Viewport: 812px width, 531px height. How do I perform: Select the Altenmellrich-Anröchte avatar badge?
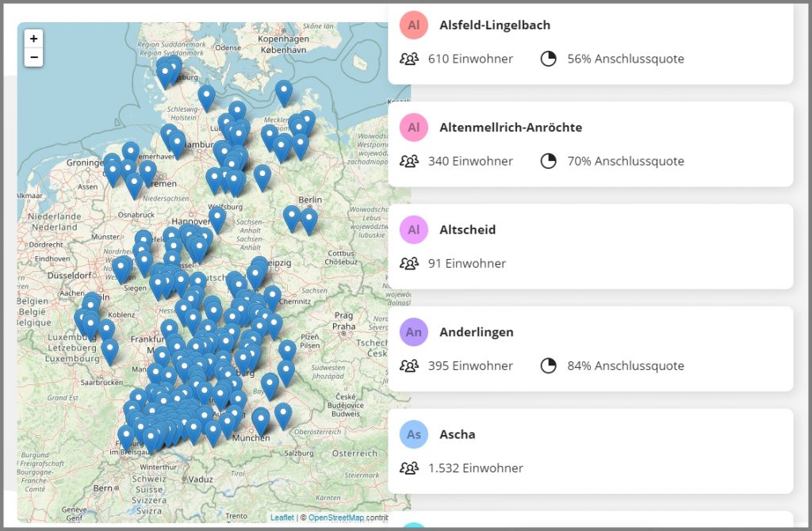[413, 127]
